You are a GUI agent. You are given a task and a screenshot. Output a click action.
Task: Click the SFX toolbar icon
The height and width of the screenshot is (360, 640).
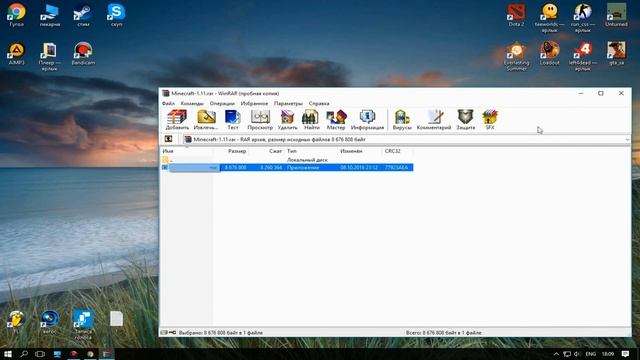point(490,120)
